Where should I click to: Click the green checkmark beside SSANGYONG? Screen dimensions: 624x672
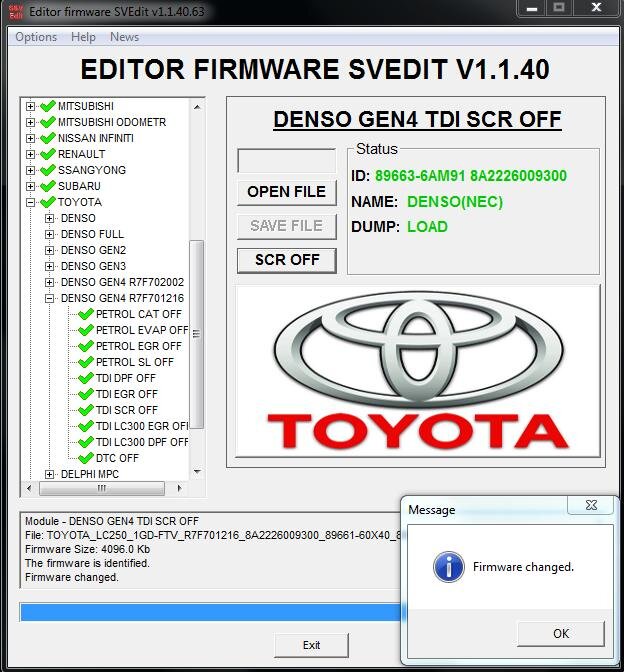(x=48, y=170)
